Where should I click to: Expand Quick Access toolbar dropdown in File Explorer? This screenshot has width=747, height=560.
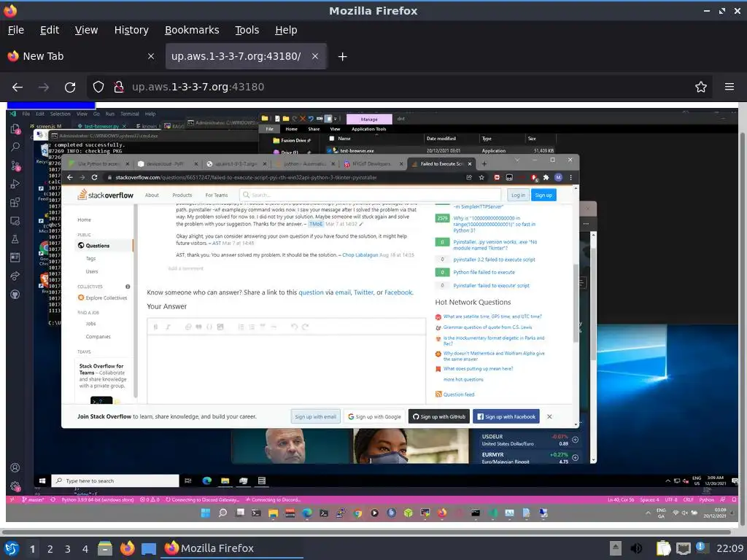tap(336, 119)
